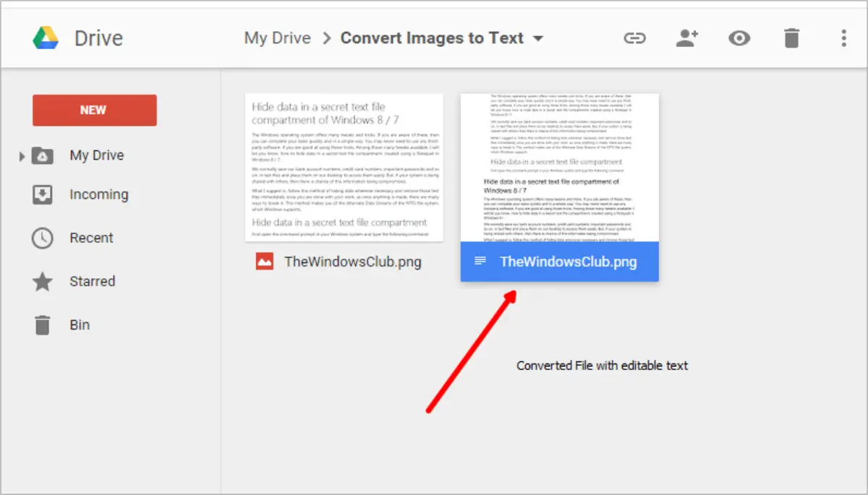Click the unselected TheWindowsClub.png image file name
868x495 pixels.
353,262
